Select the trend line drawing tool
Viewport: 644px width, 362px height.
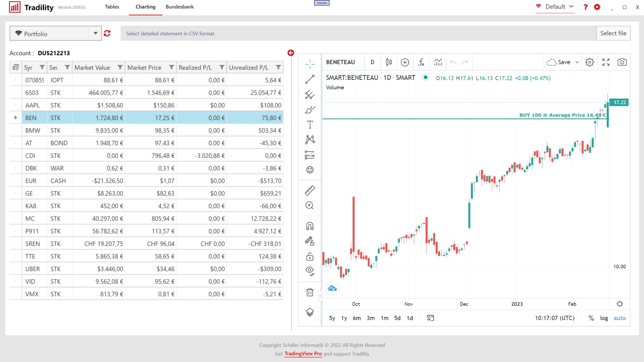coord(310,80)
